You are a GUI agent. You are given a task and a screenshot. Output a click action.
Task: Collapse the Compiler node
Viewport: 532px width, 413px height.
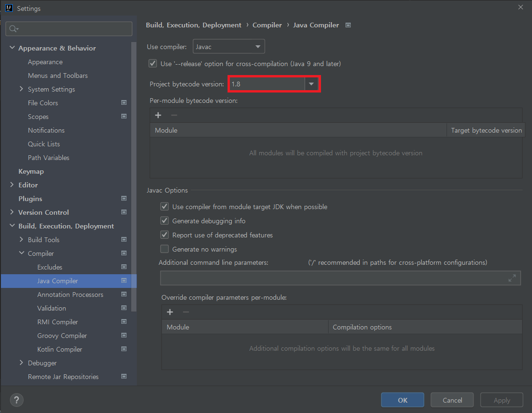(x=21, y=253)
